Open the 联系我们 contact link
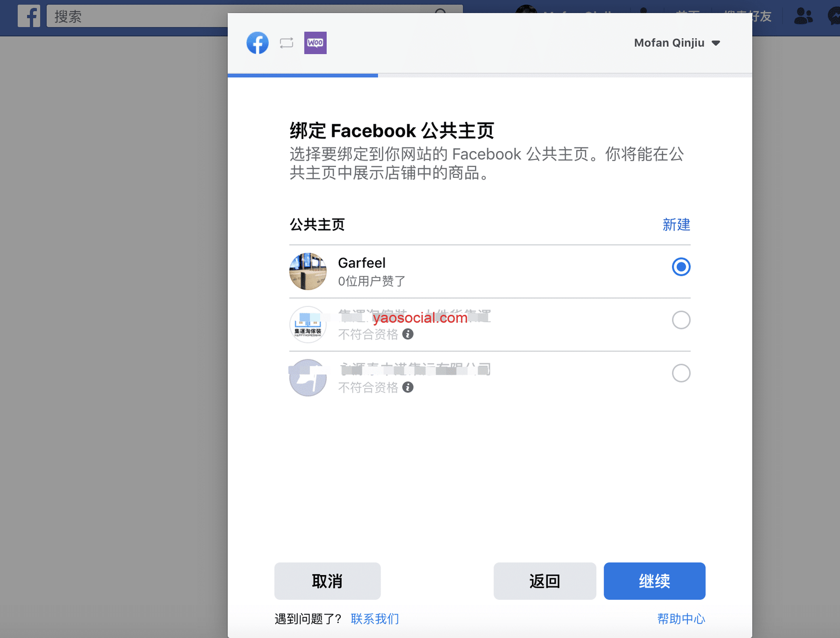This screenshot has height=638, width=840. [x=375, y=619]
